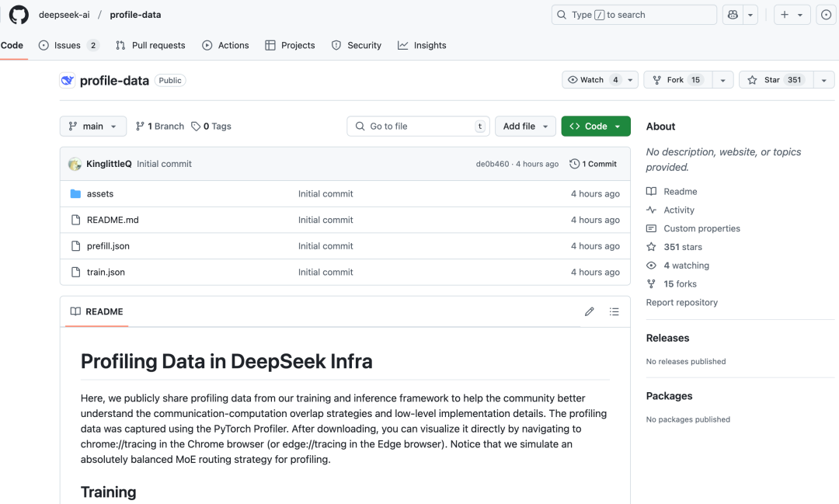Image resolution: width=839 pixels, height=504 pixels.
Task: Open the 'Initial commit' message in header row
Action: 164,164
